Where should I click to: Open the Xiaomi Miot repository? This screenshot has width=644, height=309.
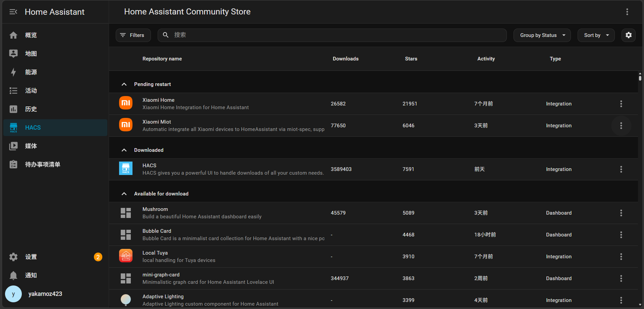tap(373, 126)
